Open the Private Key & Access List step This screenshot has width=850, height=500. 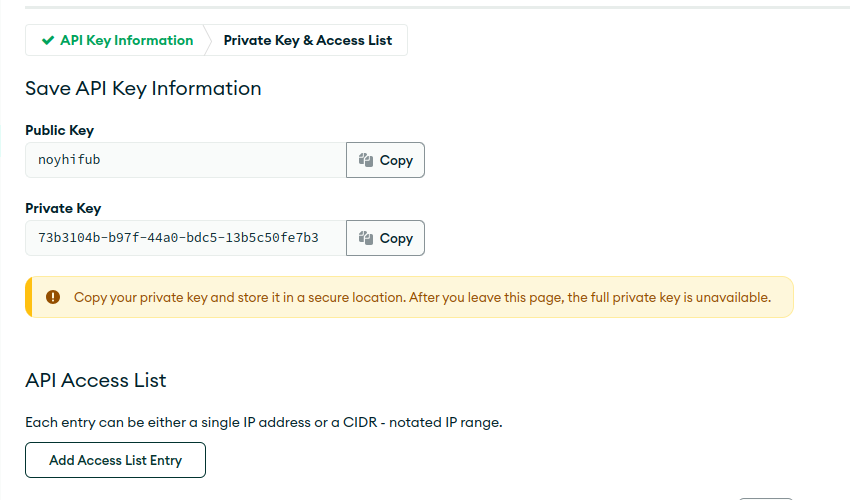click(307, 40)
